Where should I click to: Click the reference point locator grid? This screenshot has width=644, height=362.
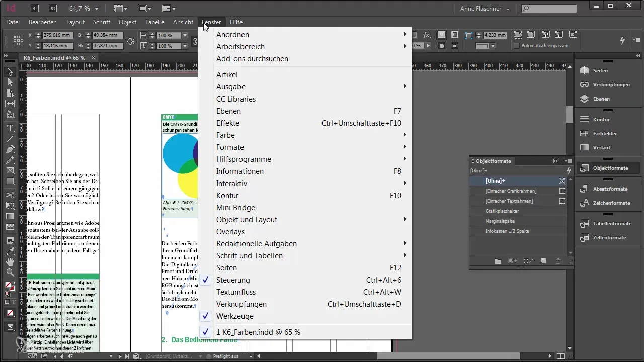pyautogui.click(x=18, y=40)
